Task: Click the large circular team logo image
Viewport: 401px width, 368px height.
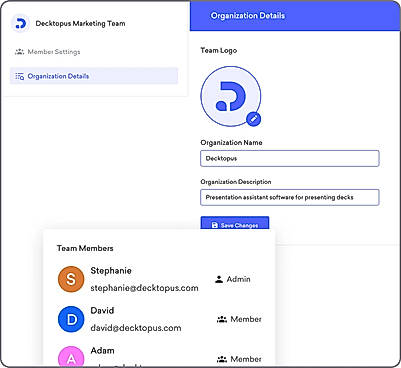Action: click(x=231, y=96)
